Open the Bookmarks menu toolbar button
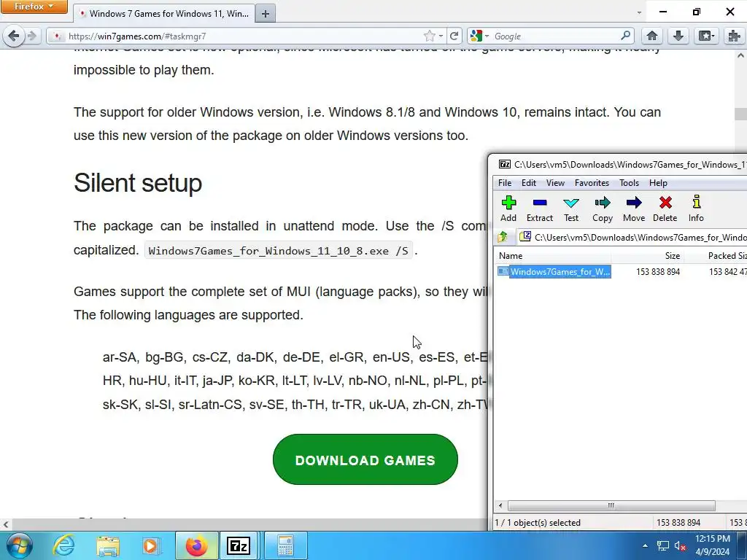 click(706, 36)
